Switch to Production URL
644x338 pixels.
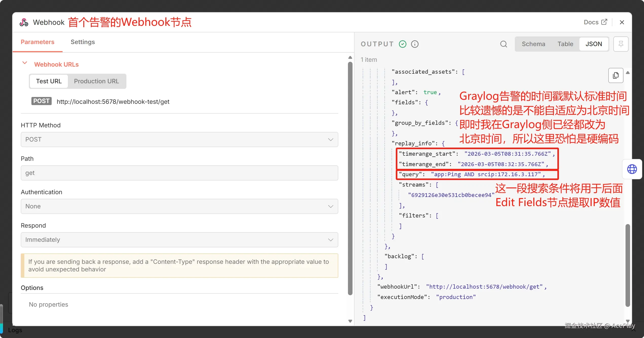click(96, 81)
